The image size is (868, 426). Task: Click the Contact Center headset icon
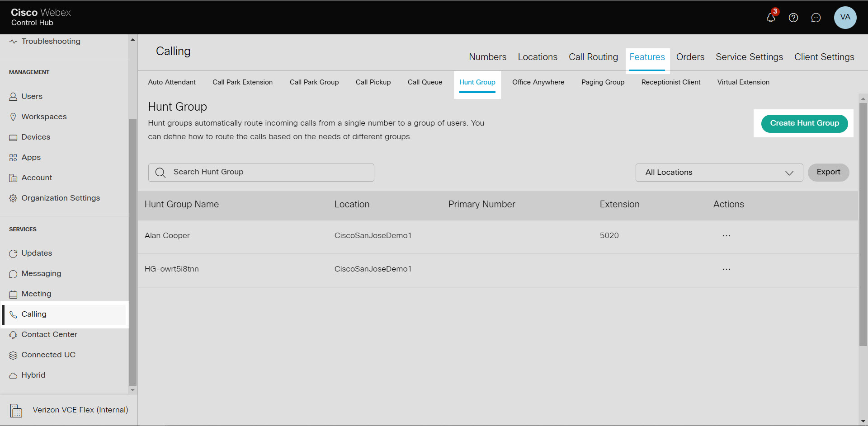14,334
